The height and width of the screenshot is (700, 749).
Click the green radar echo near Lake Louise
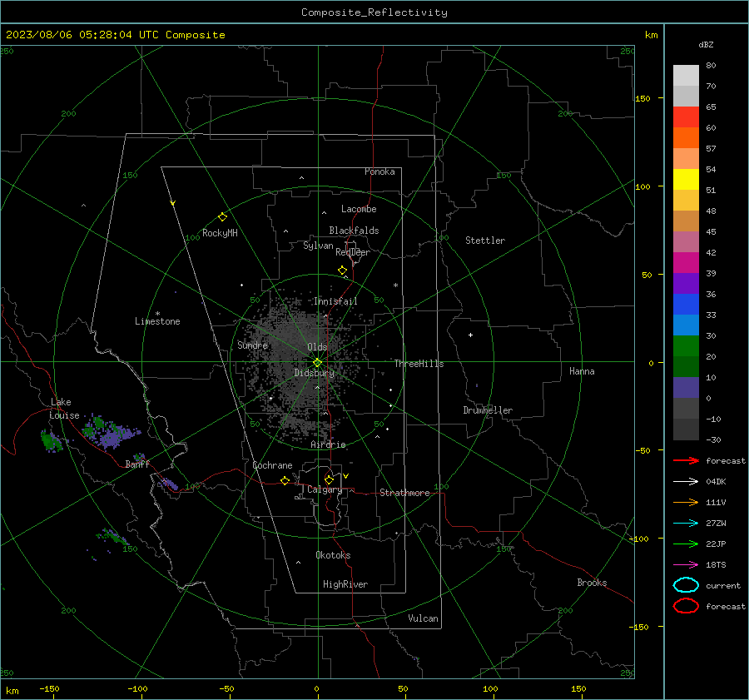(50, 440)
